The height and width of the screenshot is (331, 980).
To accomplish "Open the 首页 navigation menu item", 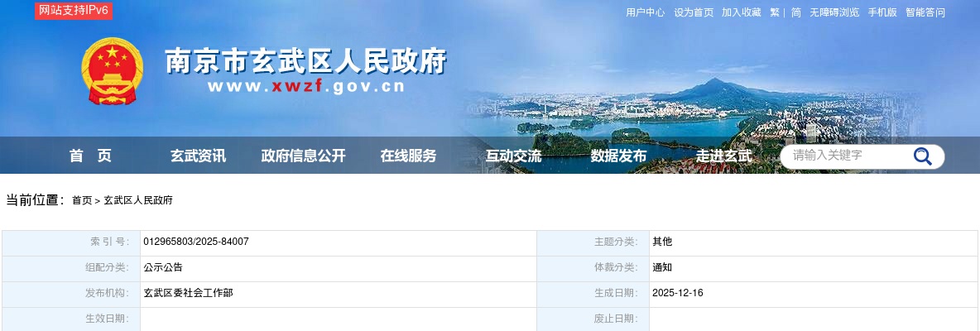I will coord(90,156).
